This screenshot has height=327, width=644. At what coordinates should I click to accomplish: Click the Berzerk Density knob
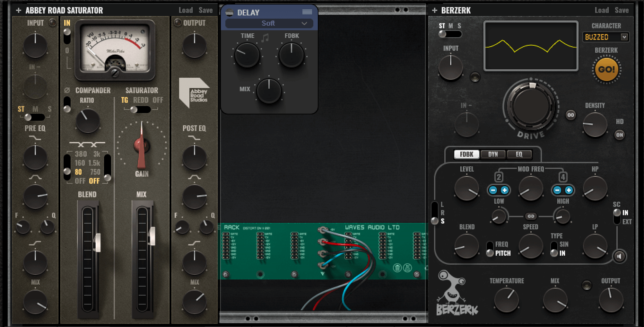pos(595,125)
